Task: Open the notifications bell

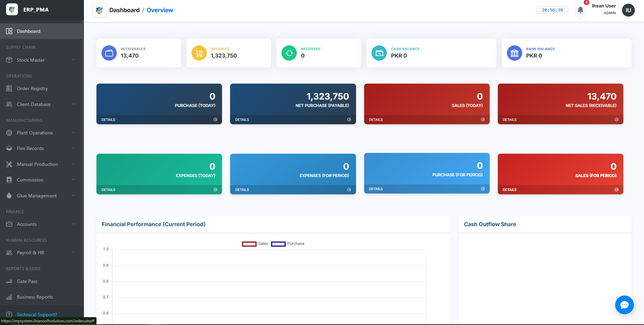Action: pos(580,10)
